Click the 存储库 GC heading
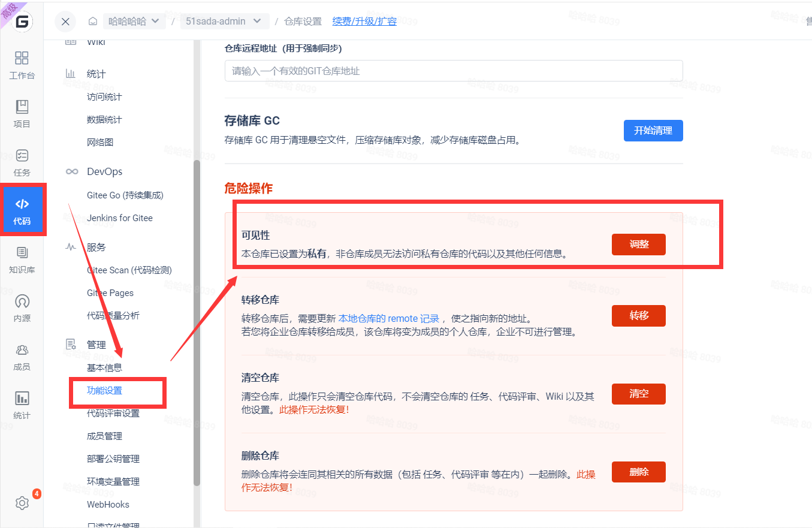 tap(252, 120)
